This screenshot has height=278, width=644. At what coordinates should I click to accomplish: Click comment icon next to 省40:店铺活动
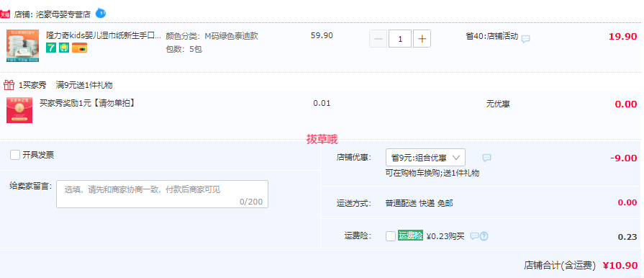(525, 39)
